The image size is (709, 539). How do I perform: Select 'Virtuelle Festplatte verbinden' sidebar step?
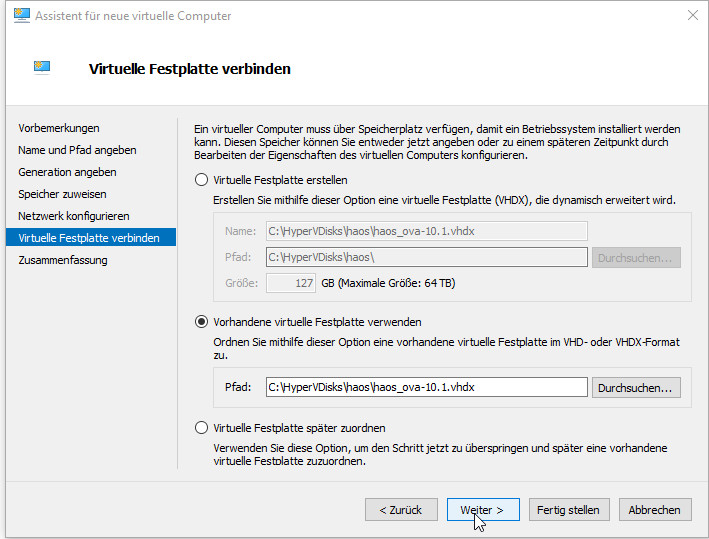[88, 238]
